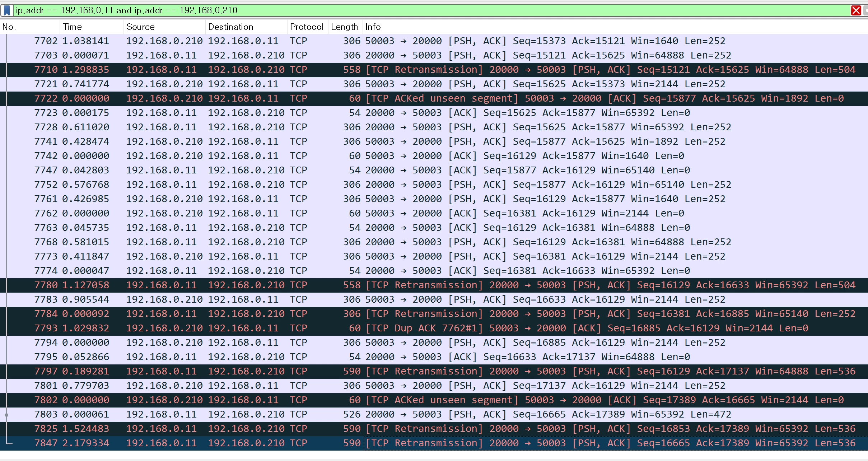Click time value 1.524483 in packet 7825
868x461 pixels.
click(x=86, y=429)
